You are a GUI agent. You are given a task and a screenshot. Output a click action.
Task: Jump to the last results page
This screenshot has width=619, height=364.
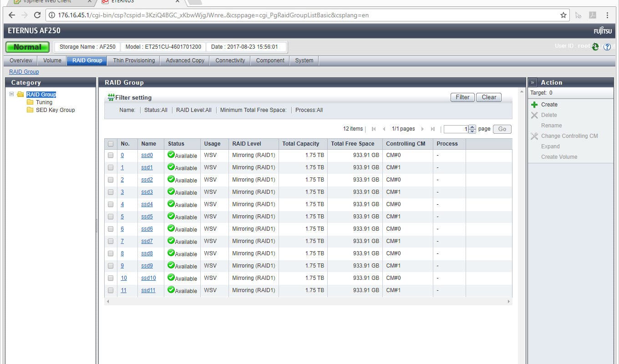pyautogui.click(x=433, y=129)
